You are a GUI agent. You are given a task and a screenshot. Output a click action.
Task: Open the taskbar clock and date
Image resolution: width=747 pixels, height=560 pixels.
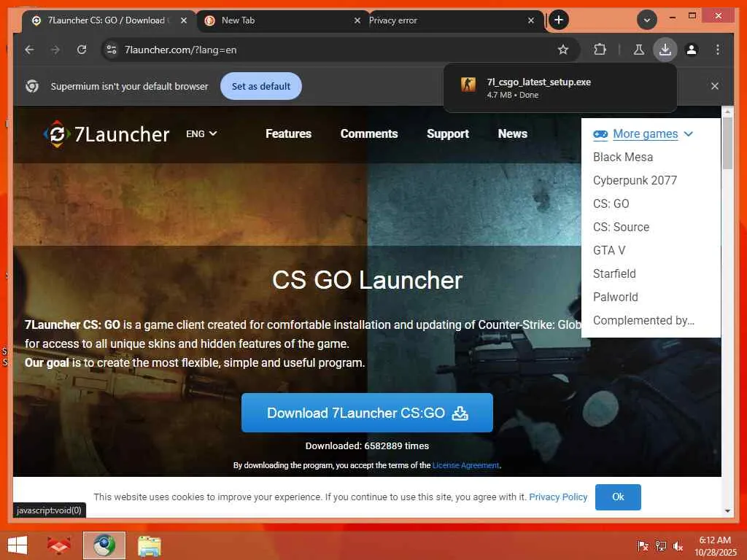pos(715,546)
